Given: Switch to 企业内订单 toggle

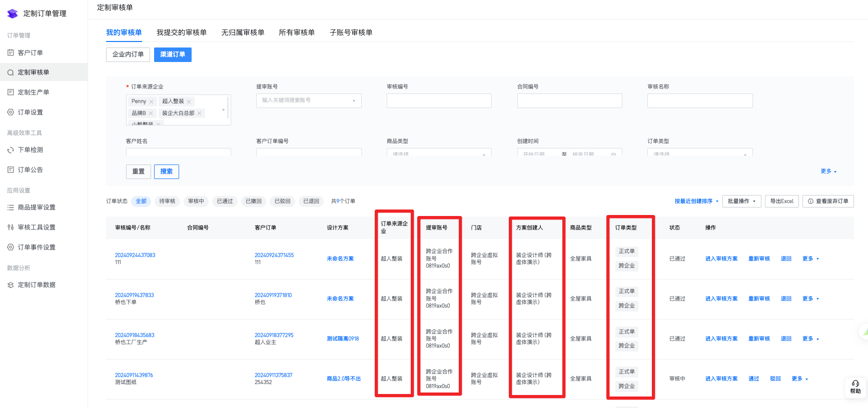Looking at the screenshot, I should click(128, 54).
